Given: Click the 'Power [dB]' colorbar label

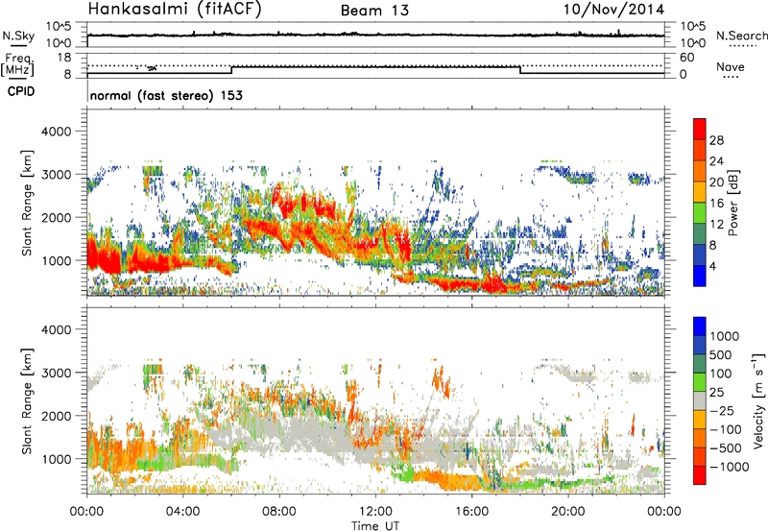Looking at the screenshot, I should click(x=732, y=203).
